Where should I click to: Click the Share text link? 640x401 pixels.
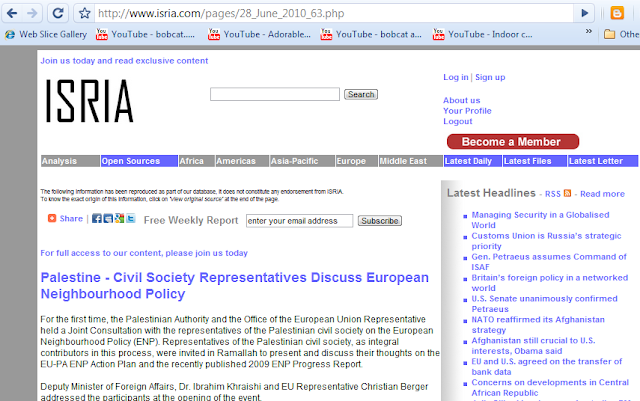click(x=71, y=218)
